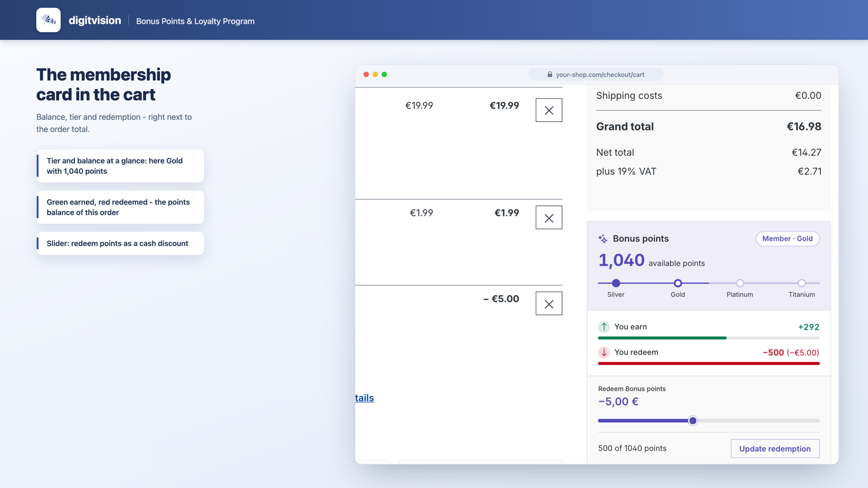Click the Redeem Bonus points slider handle
Viewport: 868px width, 488px height.
coord(693,421)
